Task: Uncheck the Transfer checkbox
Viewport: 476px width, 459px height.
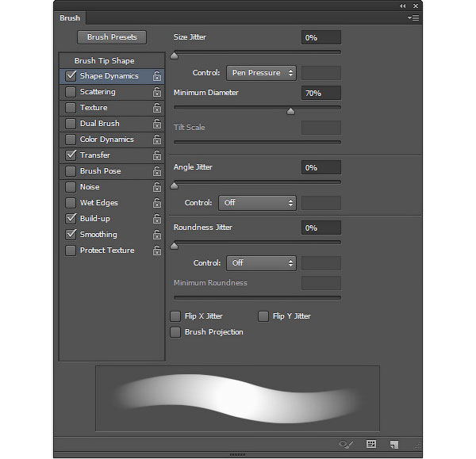Action: (71, 155)
